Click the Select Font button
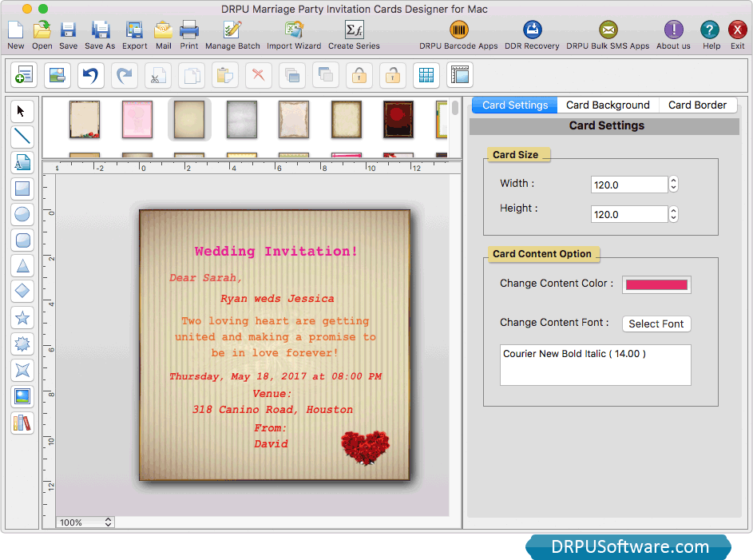Screen dimensions: 753x560 (656, 324)
